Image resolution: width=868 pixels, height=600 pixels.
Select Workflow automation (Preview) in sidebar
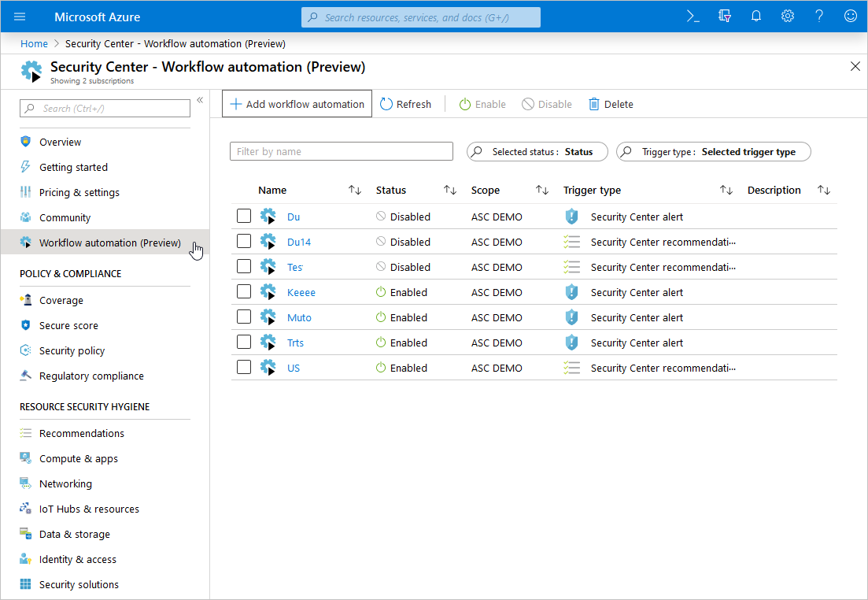[105, 243]
